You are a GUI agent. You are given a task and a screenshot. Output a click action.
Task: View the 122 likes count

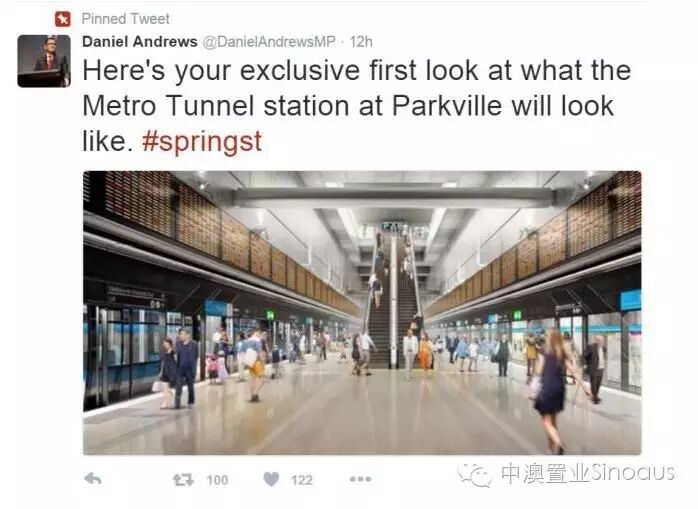[x=302, y=480]
